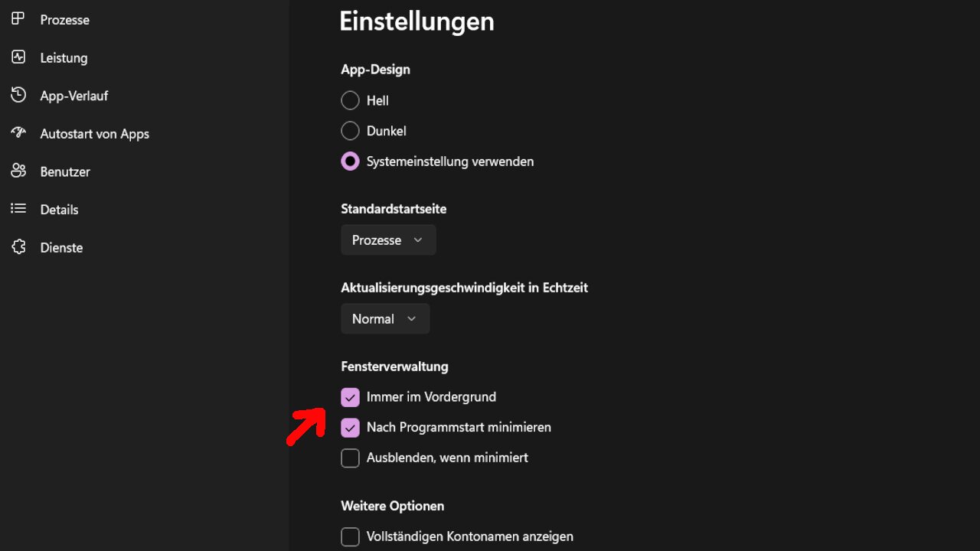The height and width of the screenshot is (551, 980).
Task: Disable Nach Programmstart minimieren checkbox
Action: click(x=350, y=427)
